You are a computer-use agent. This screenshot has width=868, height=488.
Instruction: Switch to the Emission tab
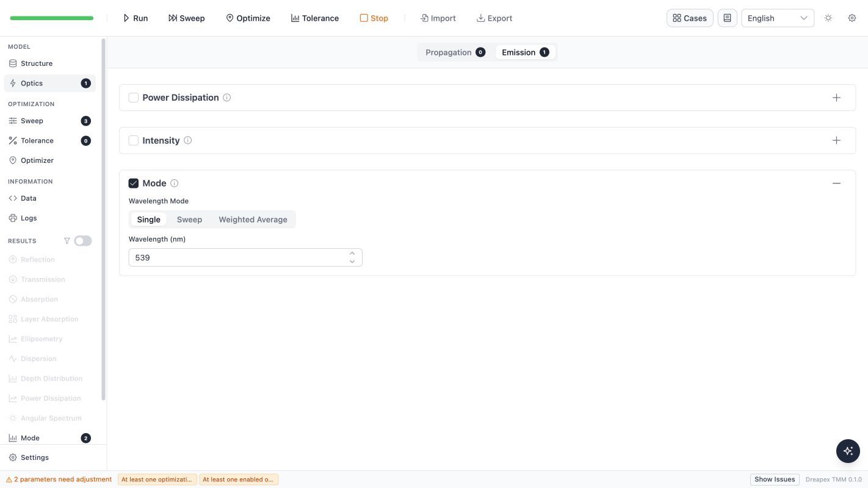[525, 52]
